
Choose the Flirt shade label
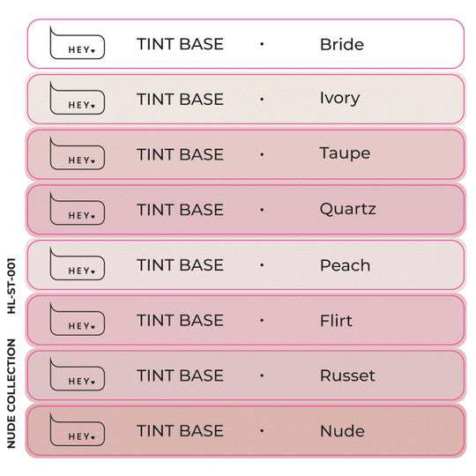coord(337,321)
